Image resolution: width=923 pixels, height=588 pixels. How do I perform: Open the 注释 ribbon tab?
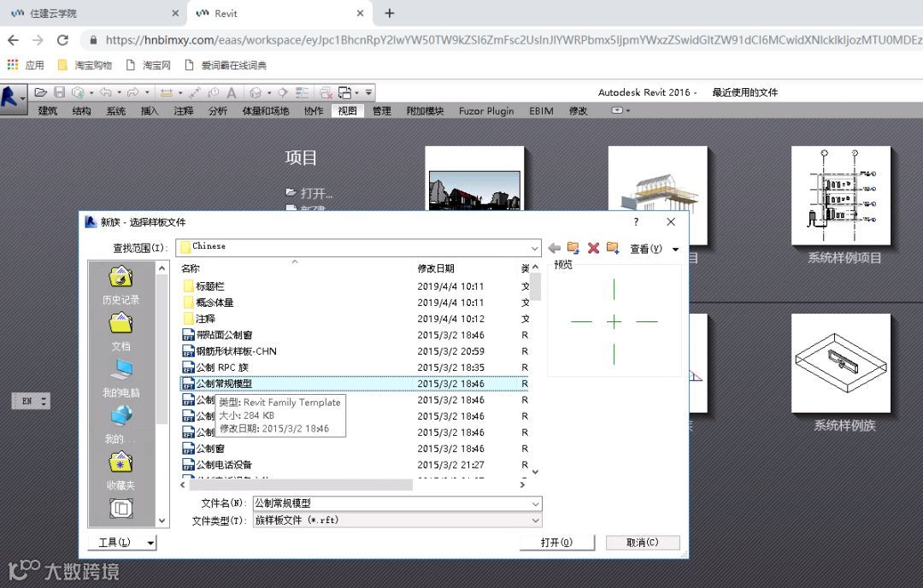184,110
